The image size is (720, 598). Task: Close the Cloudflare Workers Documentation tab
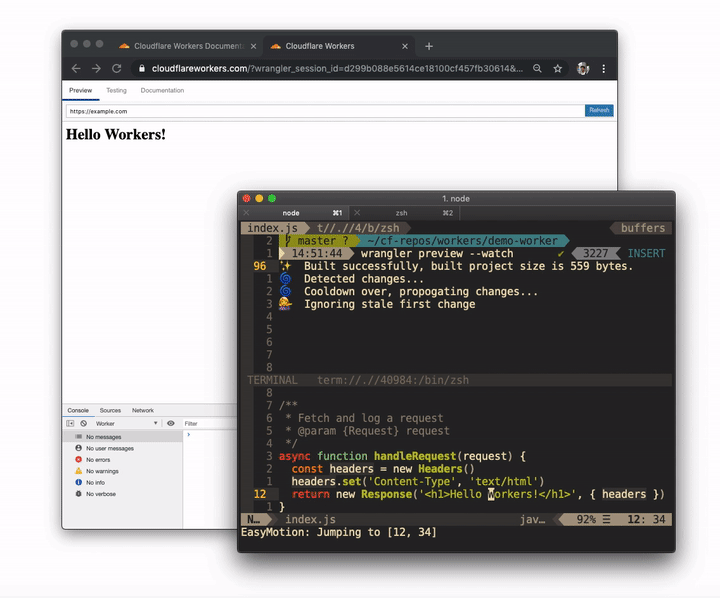[x=253, y=46]
